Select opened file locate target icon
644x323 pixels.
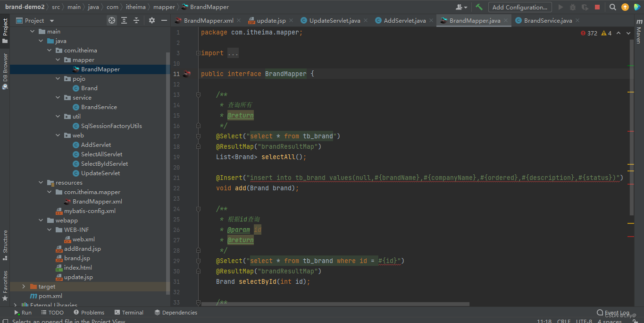111,20
